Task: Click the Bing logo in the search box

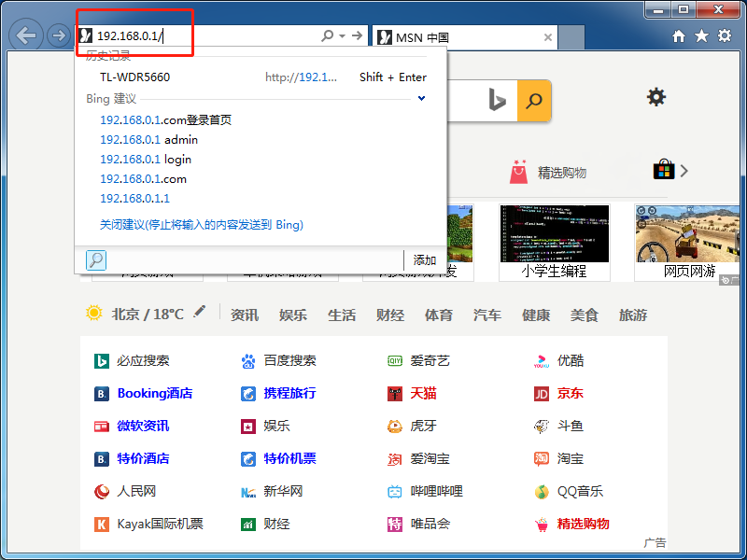Action: point(497,101)
